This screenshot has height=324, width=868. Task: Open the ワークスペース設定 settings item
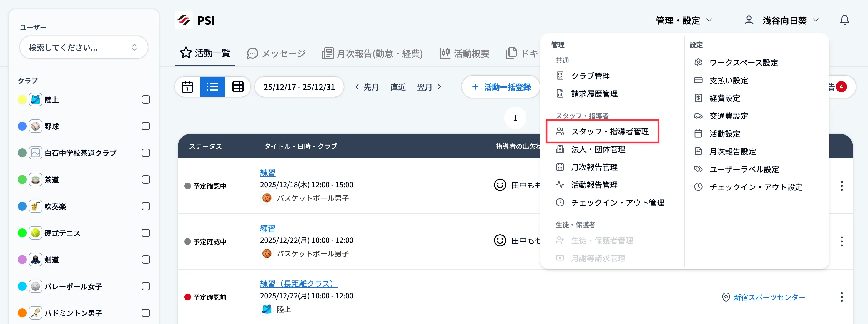point(743,62)
